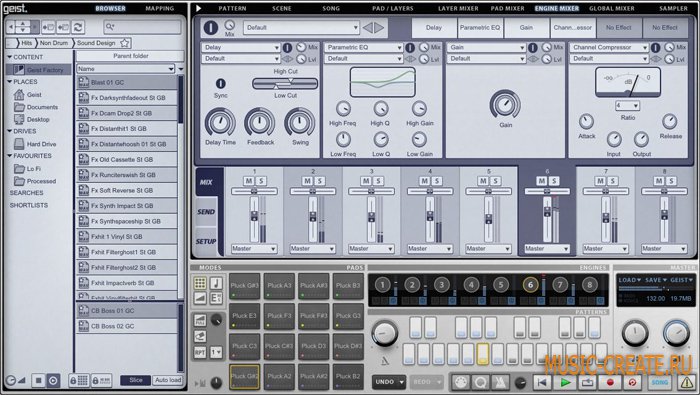Open the PAD MIXER tab
This screenshot has height=395, width=700.
(508, 8)
